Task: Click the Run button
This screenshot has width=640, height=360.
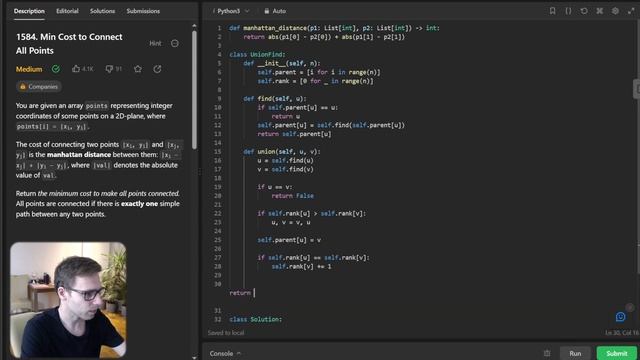Action: tap(575, 353)
